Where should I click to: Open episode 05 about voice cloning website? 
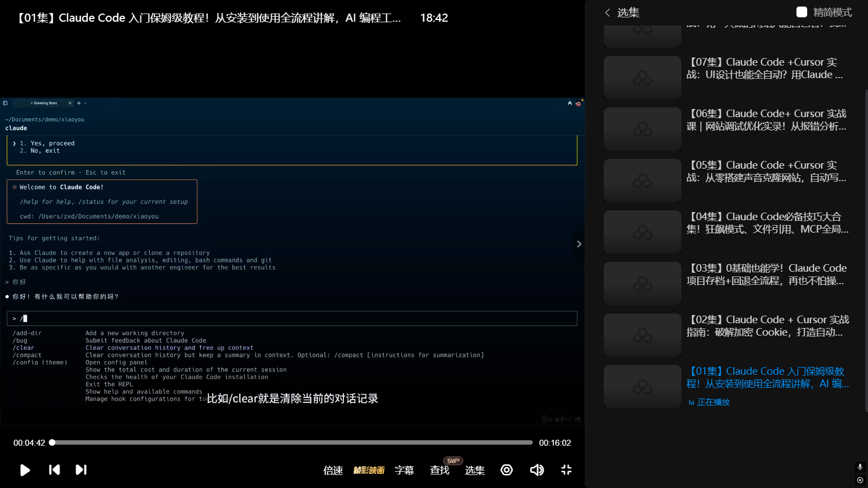(766, 171)
